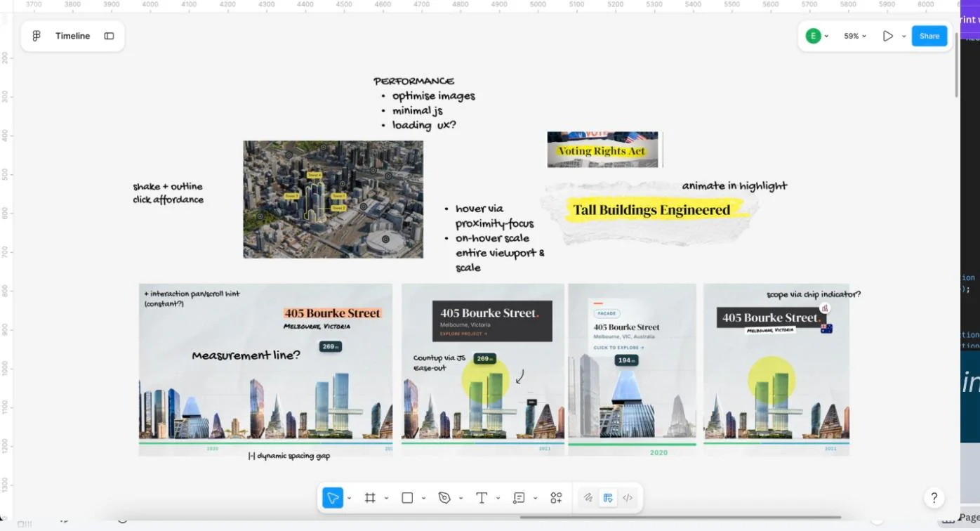Click the Present play icon
980x531 pixels.
888,36
